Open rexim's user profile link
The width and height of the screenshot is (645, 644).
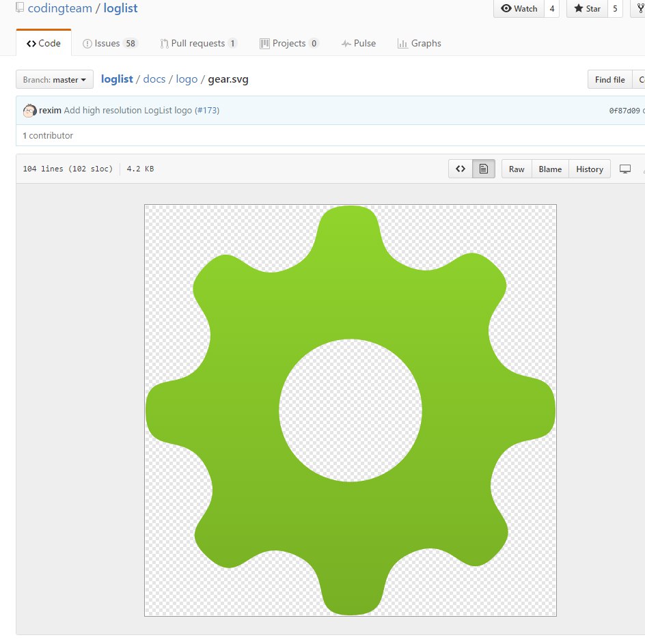50,110
